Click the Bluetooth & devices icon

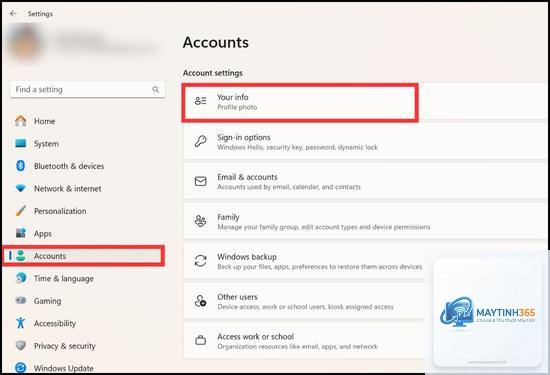coord(21,166)
